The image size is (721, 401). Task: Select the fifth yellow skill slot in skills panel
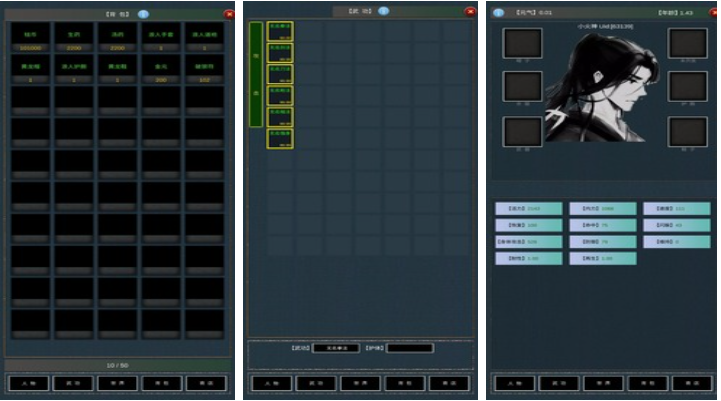(x=280, y=117)
